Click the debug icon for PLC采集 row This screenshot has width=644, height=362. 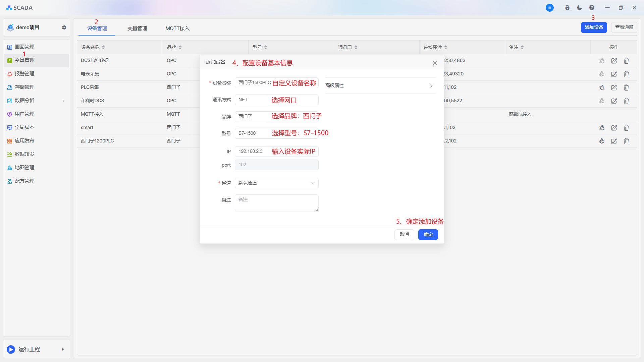(602, 87)
